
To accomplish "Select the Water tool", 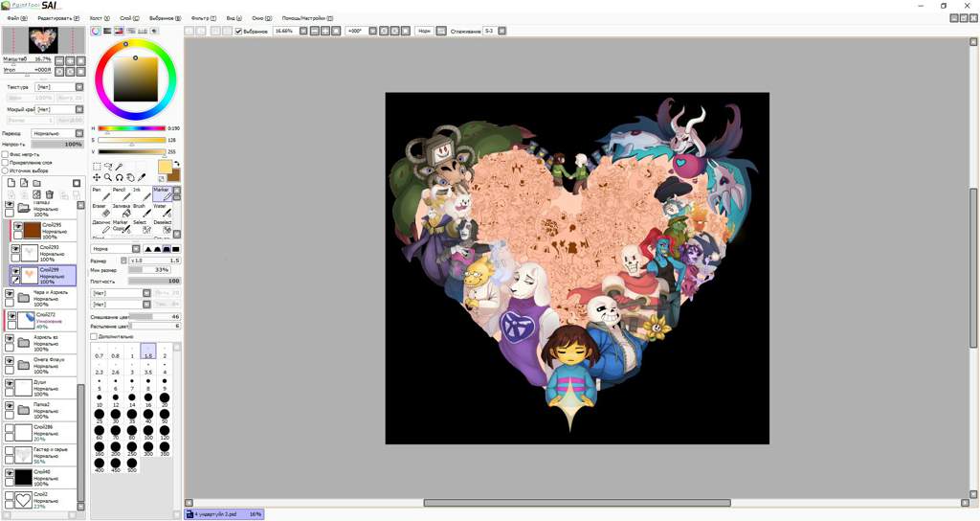I will click(161, 210).
